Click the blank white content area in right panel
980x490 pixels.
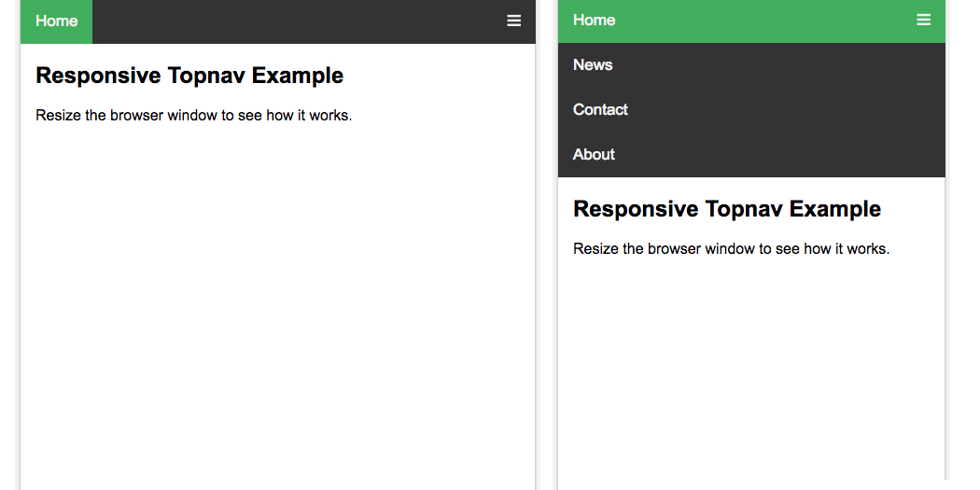click(751, 373)
